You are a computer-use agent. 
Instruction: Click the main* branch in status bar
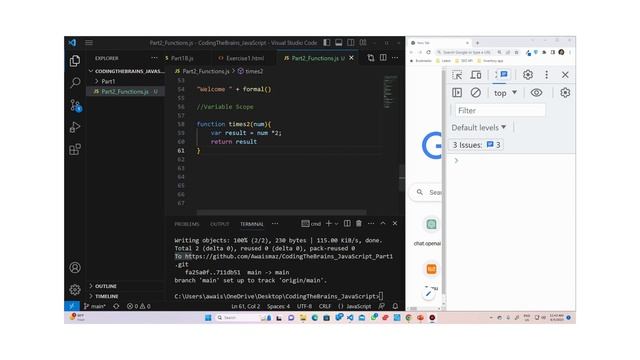pos(95,306)
